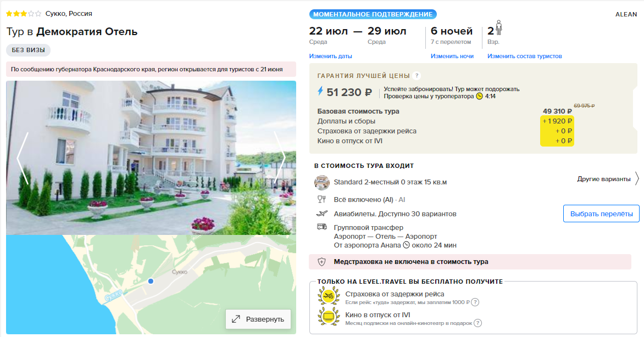644x337 pixels.
Task: Click the hotel star rating
Action: pyautogui.click(x=24, y=14)
